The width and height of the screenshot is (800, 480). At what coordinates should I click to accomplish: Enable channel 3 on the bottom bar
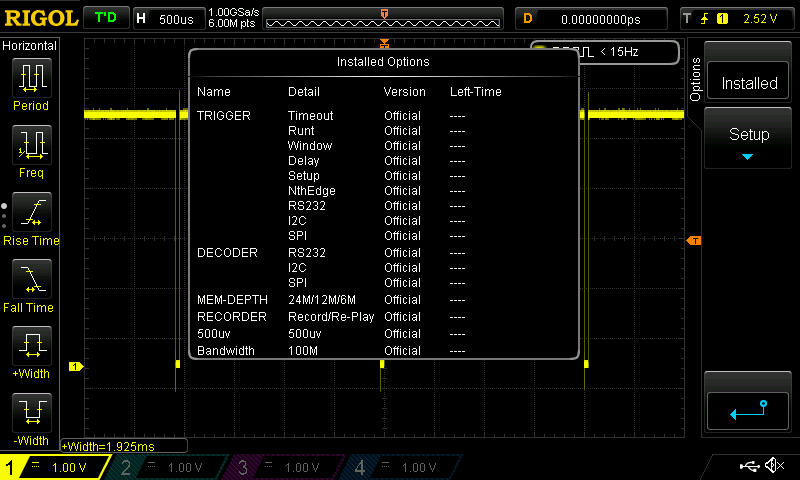(284, 467)
